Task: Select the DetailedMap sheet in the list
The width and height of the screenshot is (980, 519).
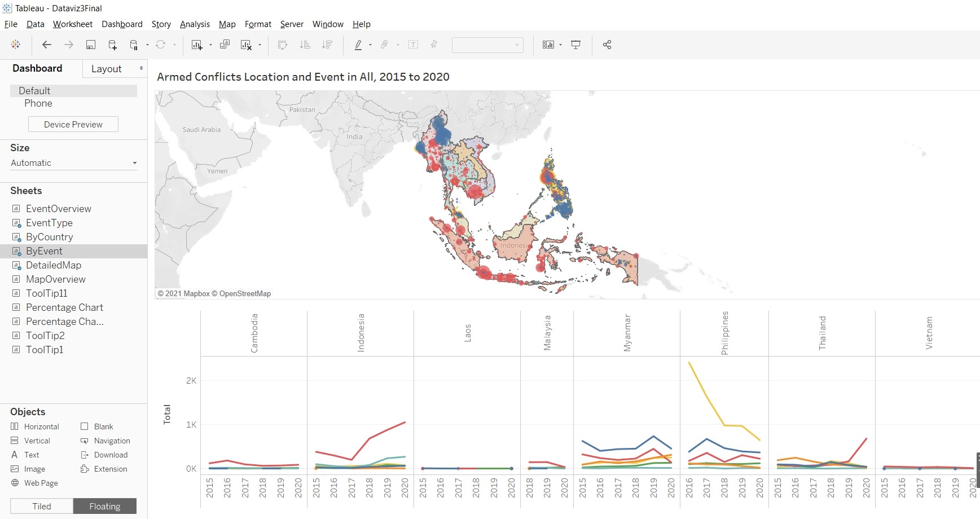Action: 54,265
